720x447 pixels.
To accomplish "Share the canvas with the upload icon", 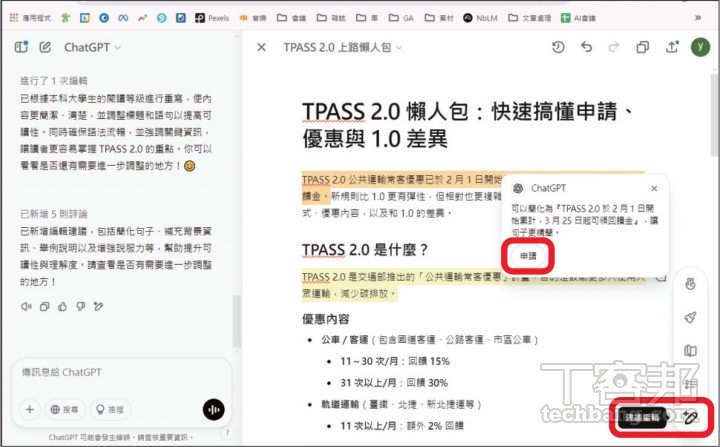I will pos(672,47).
